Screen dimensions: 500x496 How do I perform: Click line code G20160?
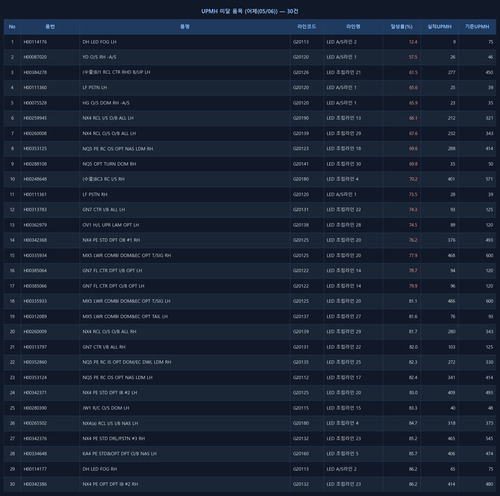301,454
